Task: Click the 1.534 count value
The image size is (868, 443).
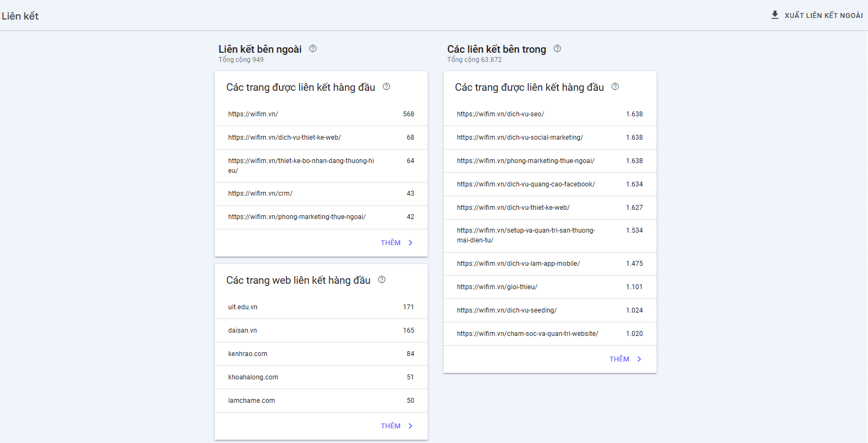Action: (634, 230)
